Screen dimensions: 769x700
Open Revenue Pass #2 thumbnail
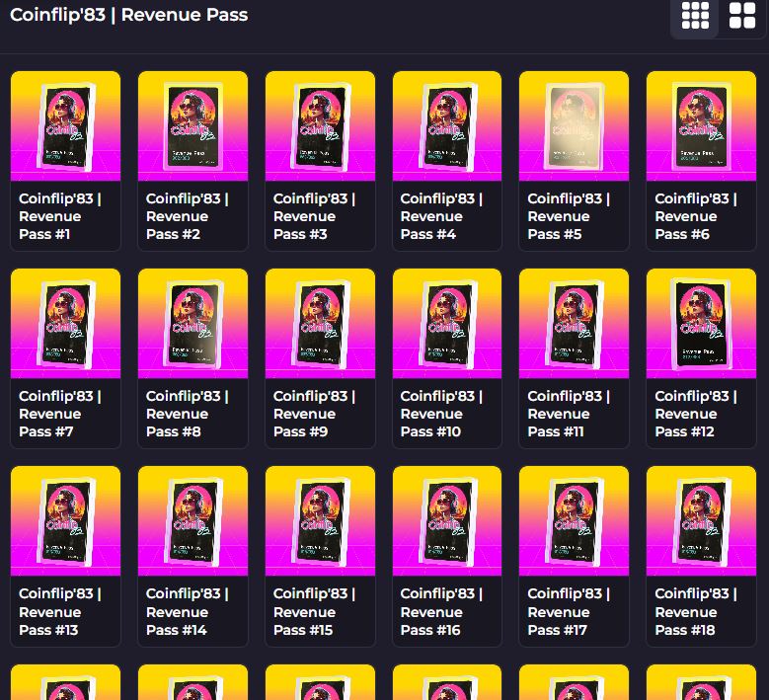(x=192, y=126)
